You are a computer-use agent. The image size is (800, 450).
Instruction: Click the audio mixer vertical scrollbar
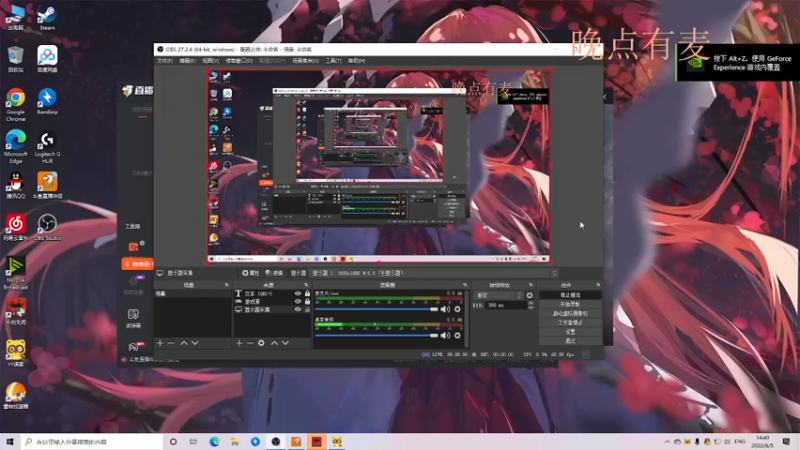pos(466,319)
